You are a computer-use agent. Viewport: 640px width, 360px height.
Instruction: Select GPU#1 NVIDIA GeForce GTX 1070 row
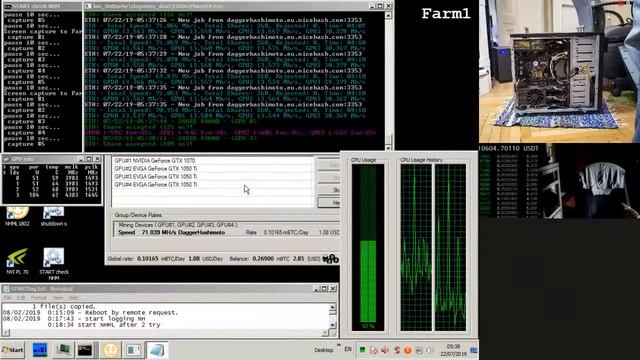tap(213, 161)
